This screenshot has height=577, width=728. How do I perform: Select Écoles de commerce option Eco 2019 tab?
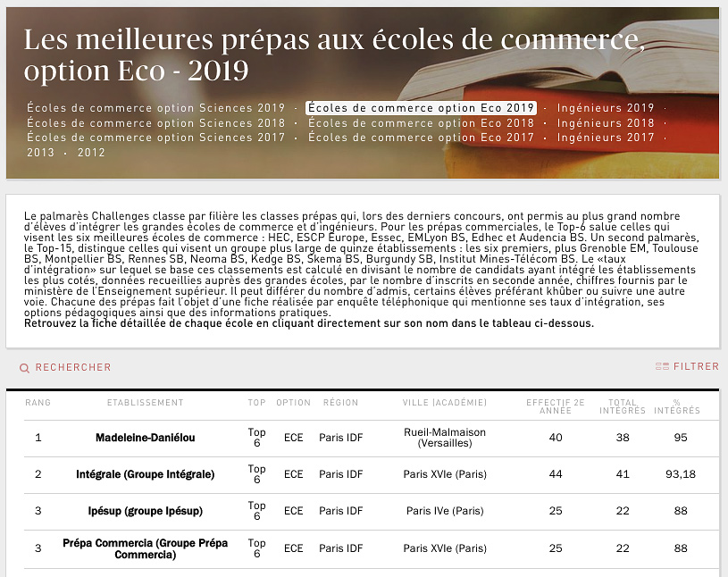click(x=421, y=108)
